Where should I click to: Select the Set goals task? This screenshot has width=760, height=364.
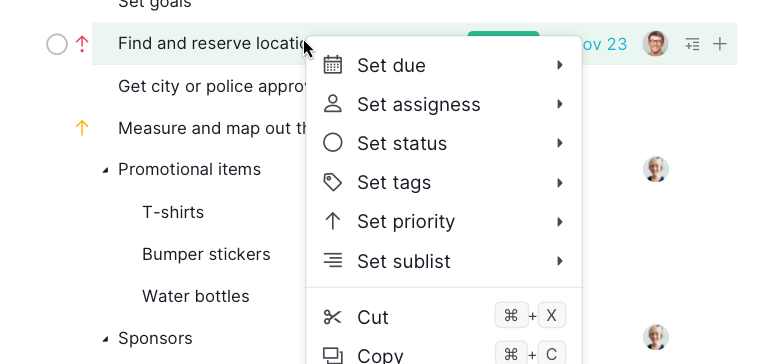155,4
